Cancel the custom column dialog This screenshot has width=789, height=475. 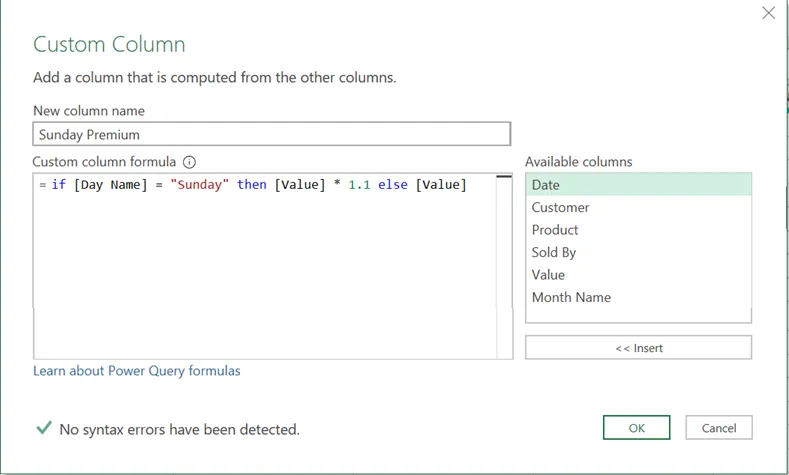click(718, 428)
